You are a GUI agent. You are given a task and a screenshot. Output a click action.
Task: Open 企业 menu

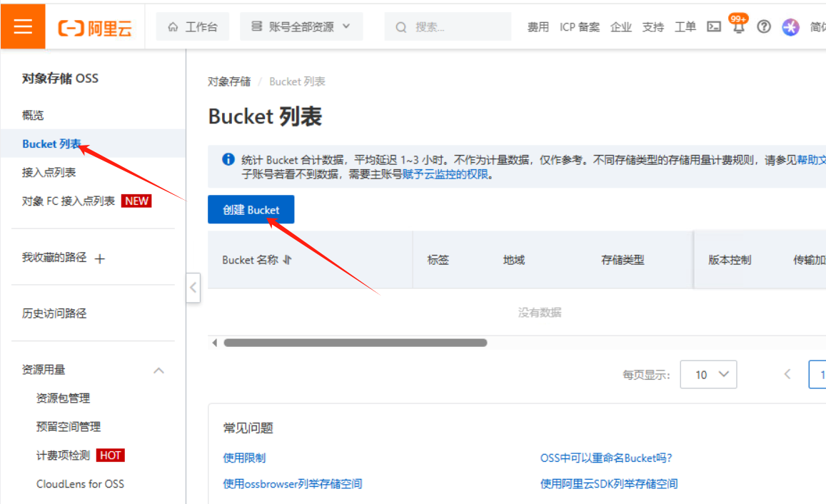tap(620, 27)
